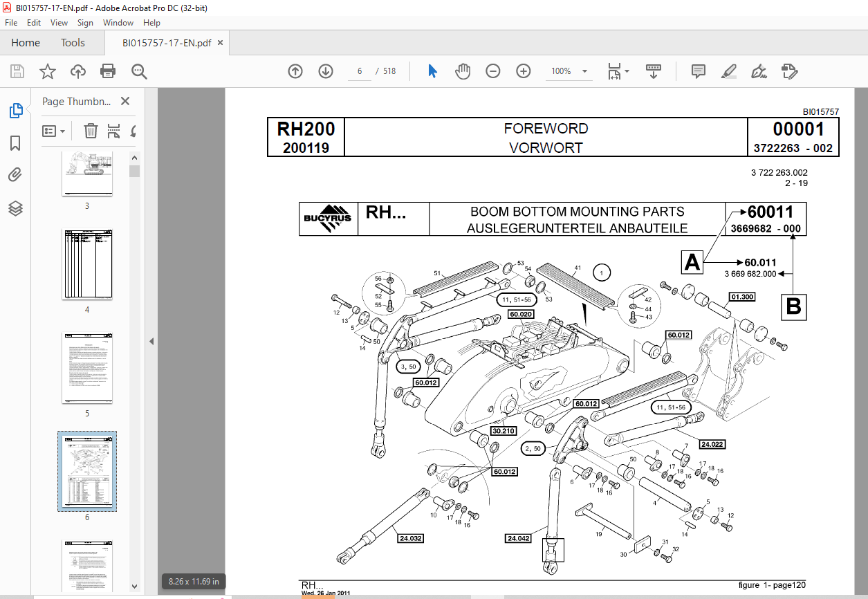The width and height of the screenshot is (868, 599).
Task: Select the page 3 thumbnail
Action: pyautogui.click(x=87, y=174)
